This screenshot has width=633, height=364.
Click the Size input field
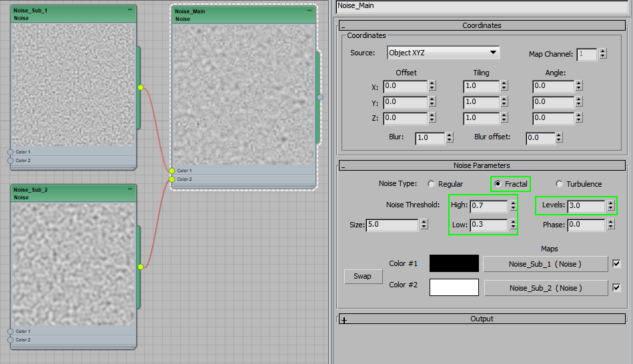point(392,225)
